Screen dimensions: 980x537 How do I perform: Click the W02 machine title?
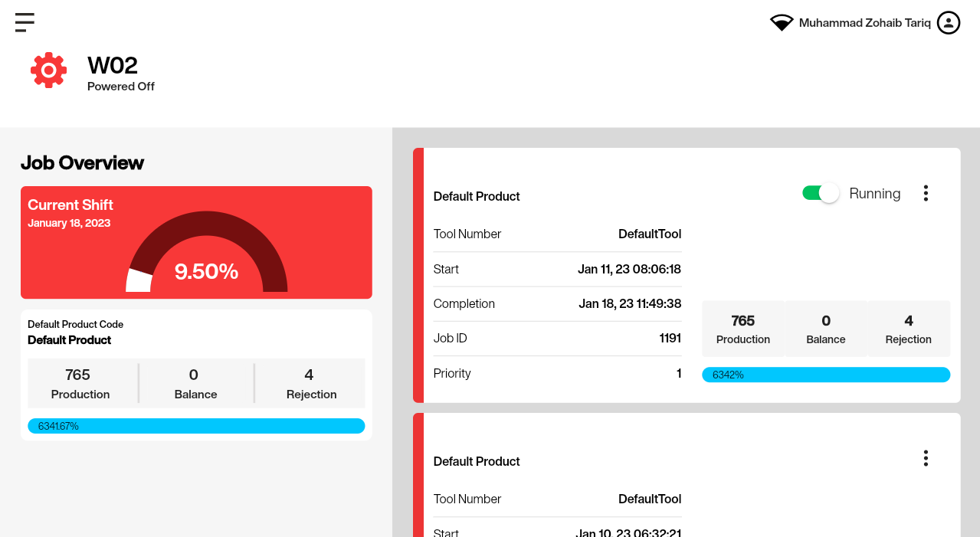pyautogui.click(x=113, y=65)
